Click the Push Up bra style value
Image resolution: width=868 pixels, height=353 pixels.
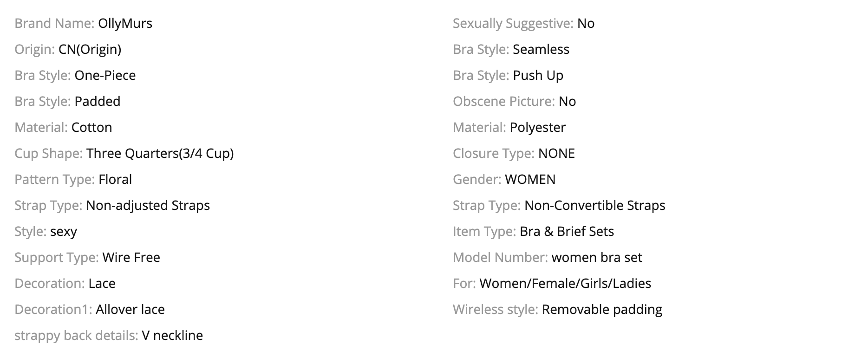pyautogui.click(x=538, y=75)
